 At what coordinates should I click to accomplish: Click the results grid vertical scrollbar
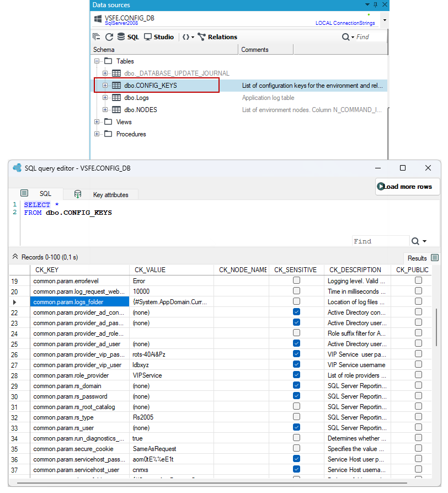tap(436, 327)
